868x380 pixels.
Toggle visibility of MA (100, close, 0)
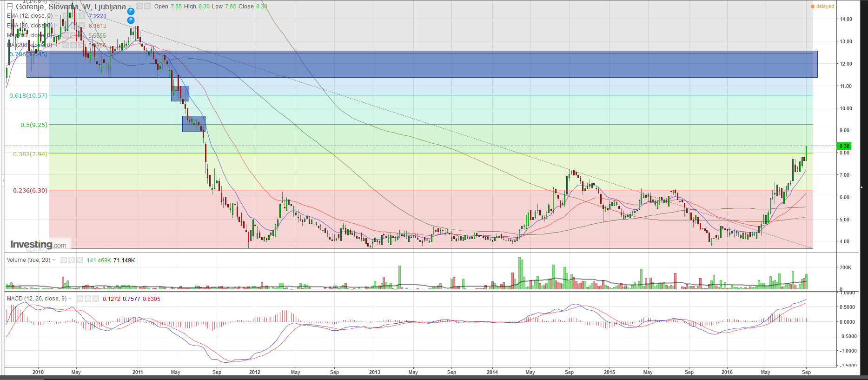coord(66,35)
